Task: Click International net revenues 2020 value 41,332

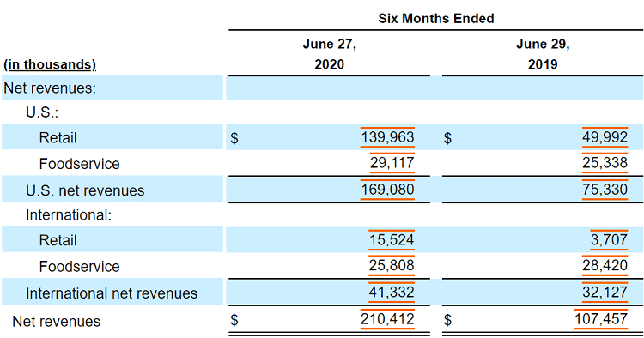Action: [392, 292]
